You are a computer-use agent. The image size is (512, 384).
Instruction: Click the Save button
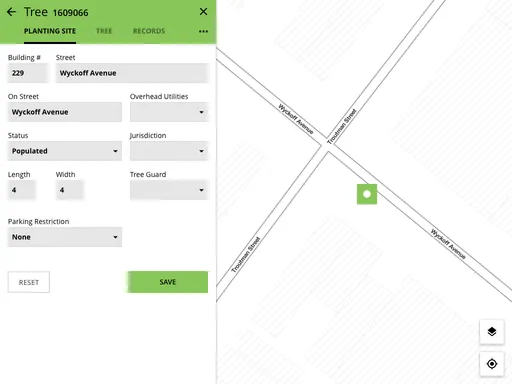[168, 282]
